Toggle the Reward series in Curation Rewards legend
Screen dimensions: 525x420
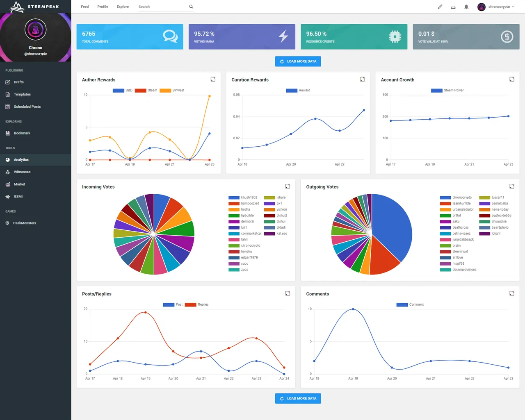point(298,90)
